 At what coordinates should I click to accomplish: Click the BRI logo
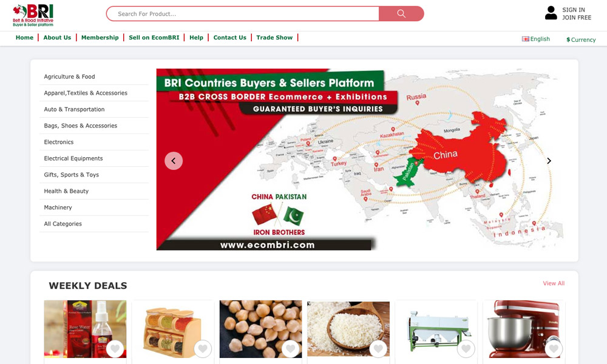(x=33, y=16)
